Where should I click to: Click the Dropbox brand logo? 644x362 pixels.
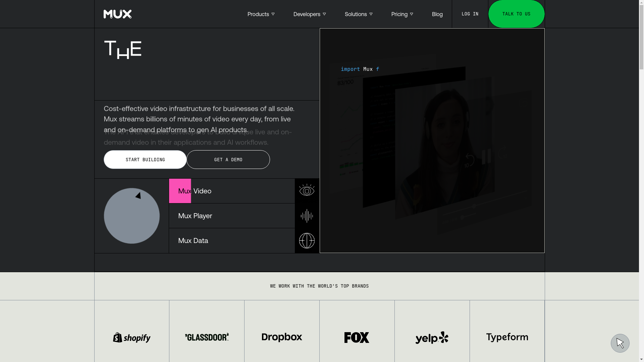click(282, 338)
